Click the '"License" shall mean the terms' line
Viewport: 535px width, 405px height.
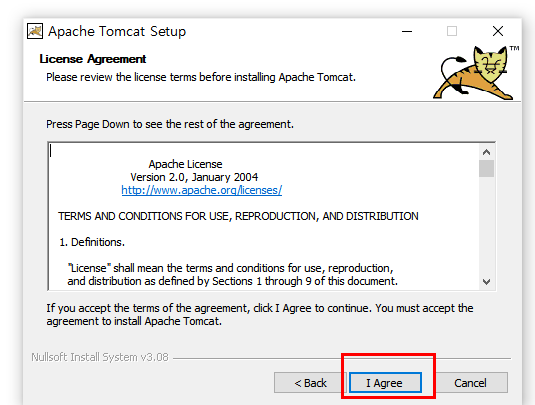230,268
